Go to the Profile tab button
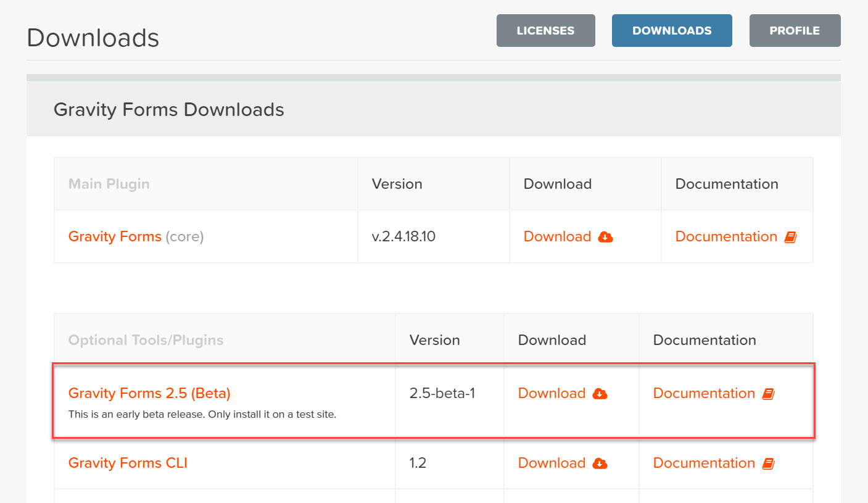This screenshot has width=868, height=503. point(795,30)
